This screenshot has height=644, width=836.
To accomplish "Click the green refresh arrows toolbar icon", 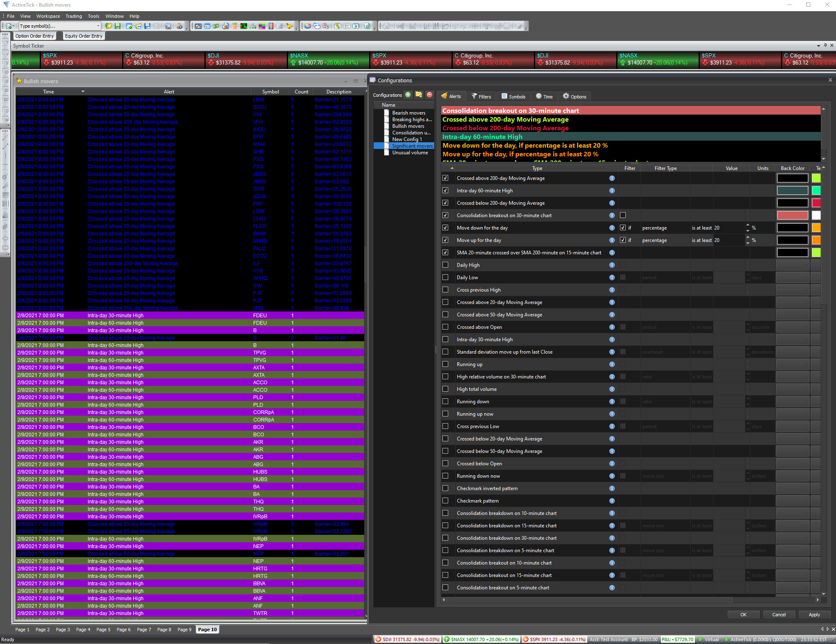I will [x=367, y=26].
